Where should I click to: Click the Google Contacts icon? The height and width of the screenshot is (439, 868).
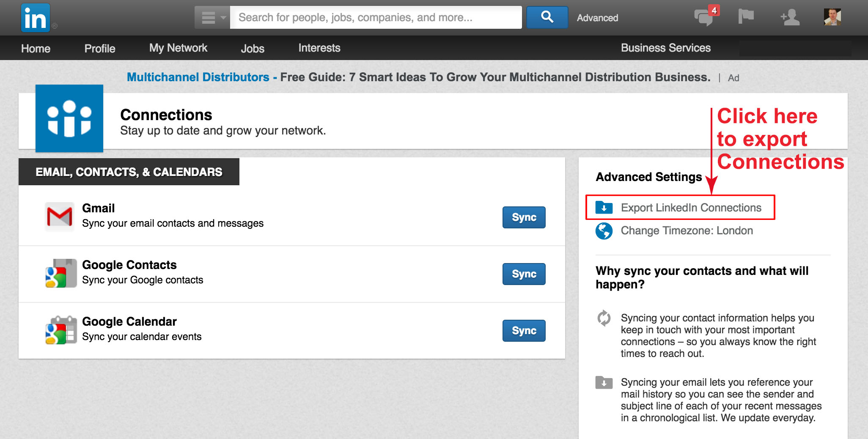(61, 273)
